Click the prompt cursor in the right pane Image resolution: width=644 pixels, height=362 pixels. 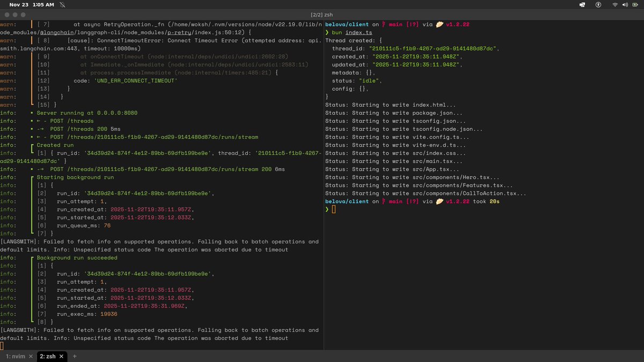pos(333,210)
